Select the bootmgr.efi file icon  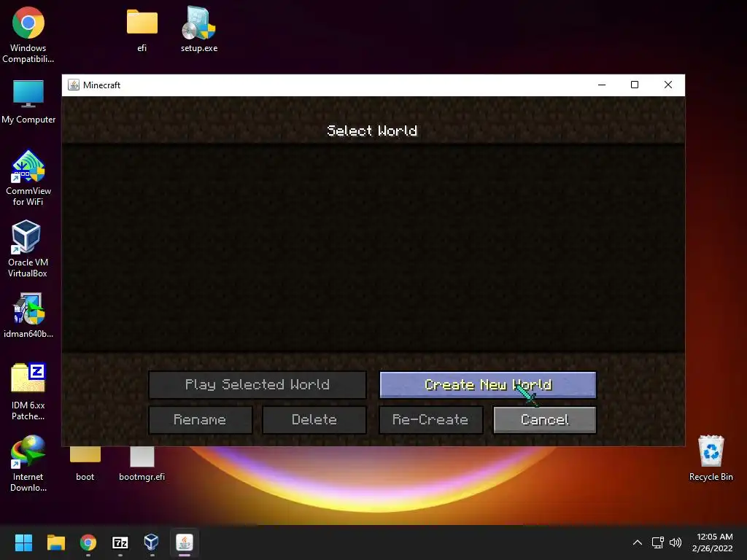click(x=142, y=463)
